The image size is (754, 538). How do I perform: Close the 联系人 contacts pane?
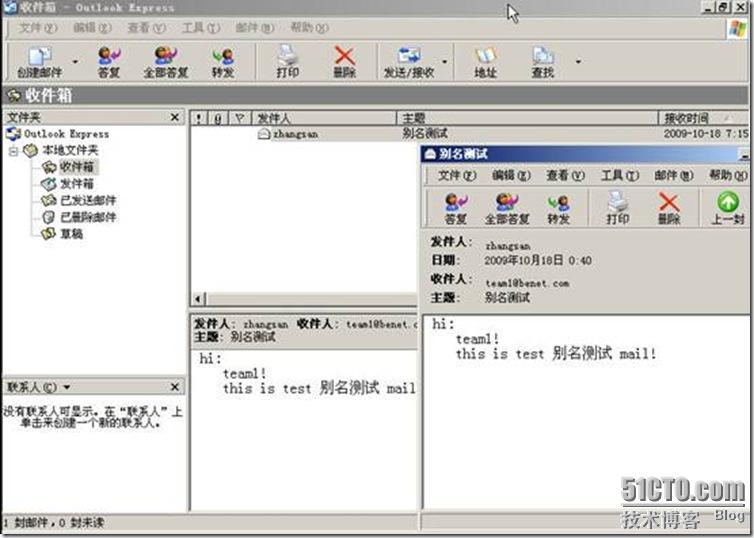click(175, 387)
